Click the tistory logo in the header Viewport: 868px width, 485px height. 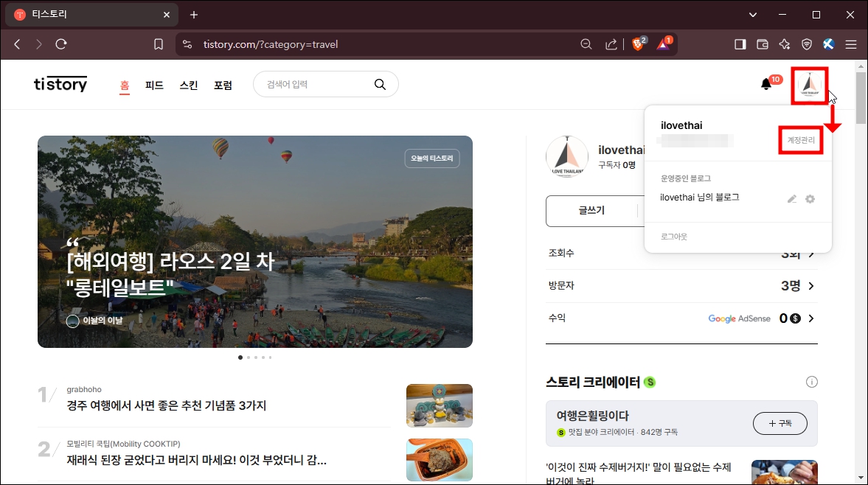(x=60, y=83)
